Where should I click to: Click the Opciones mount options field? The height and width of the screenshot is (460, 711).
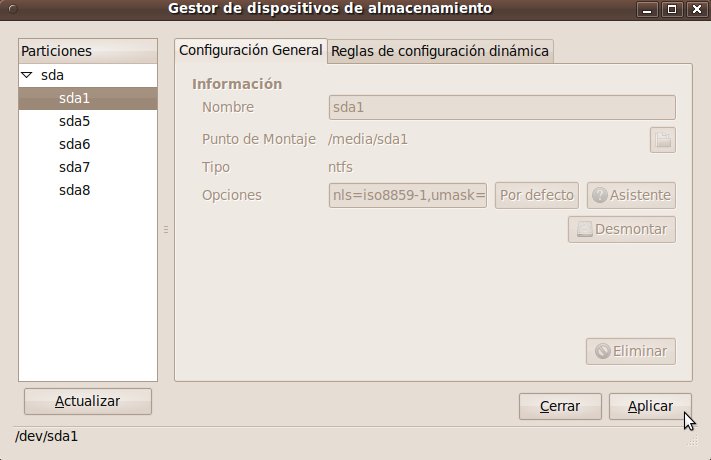tap(408, 195)
